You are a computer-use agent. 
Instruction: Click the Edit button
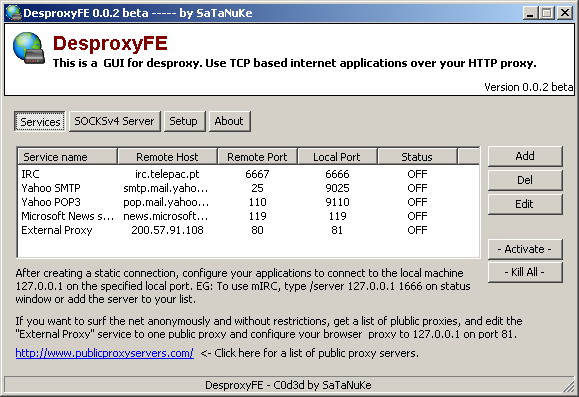[x=525, y=204]
